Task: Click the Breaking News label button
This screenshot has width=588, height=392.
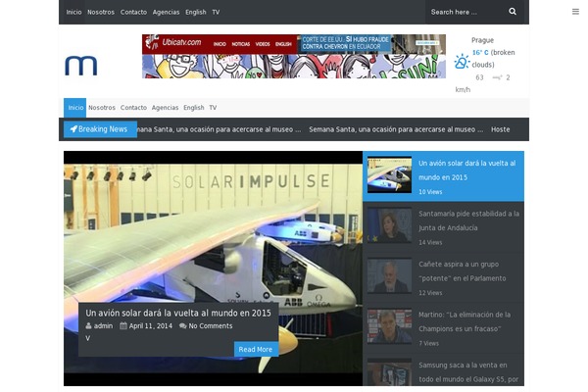Action: 100,129
